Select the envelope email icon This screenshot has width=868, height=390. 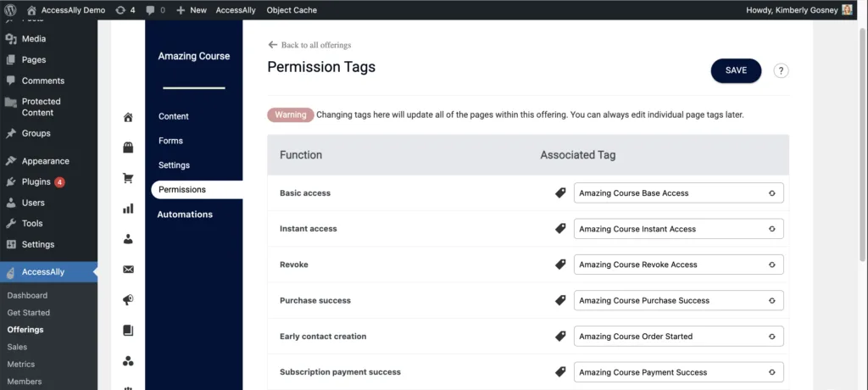(x=128, y=270)
